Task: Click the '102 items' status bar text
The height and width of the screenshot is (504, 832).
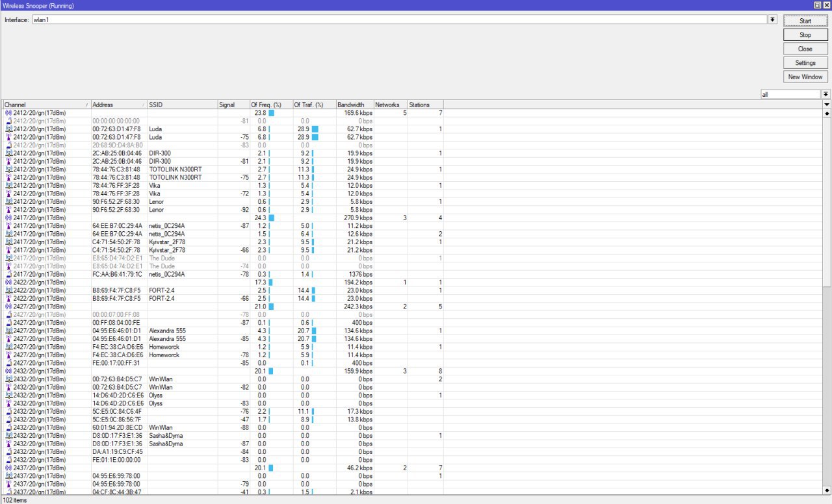Action: (x=16, y=500)
